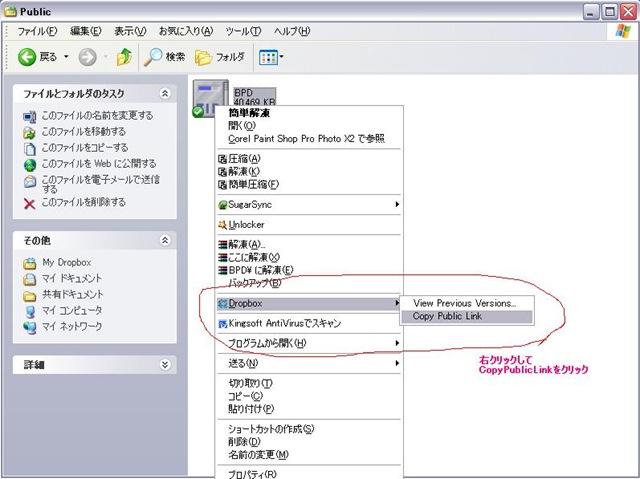Viewport: 640px width, 479px height.
Task: Expand Dropbox submenu arrow
Action: (x=397, y=303)
